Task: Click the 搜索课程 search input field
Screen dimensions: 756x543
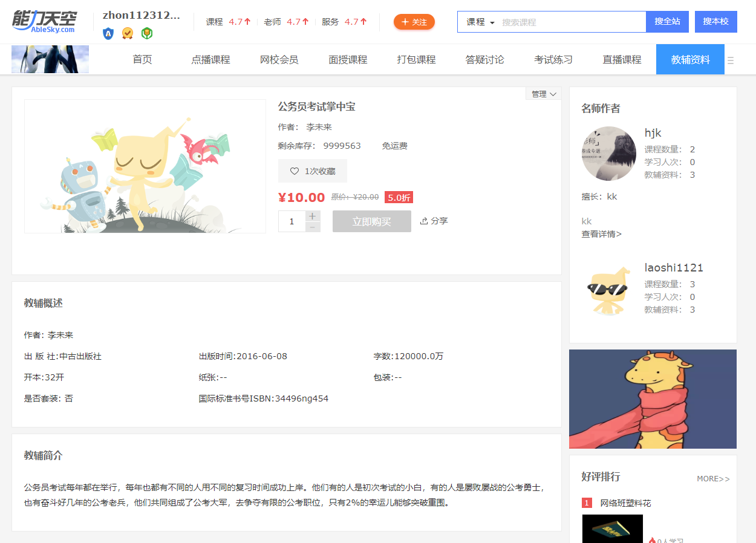Action: click(x=572, y=22)
